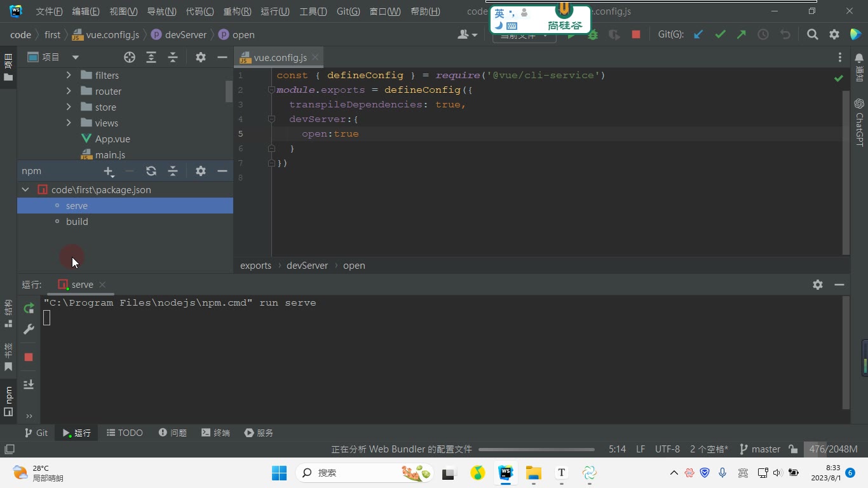Stop the running process in the top toolbar

tap(636, 34)
